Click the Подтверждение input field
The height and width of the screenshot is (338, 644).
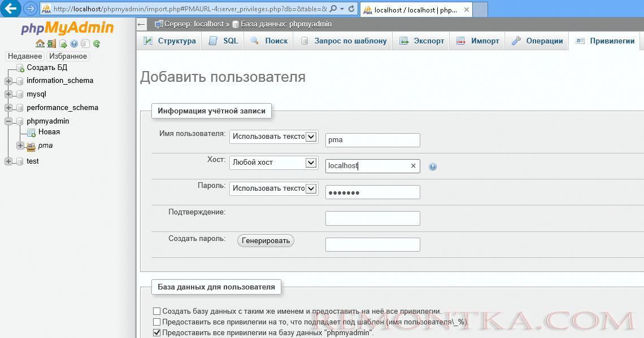372,218
